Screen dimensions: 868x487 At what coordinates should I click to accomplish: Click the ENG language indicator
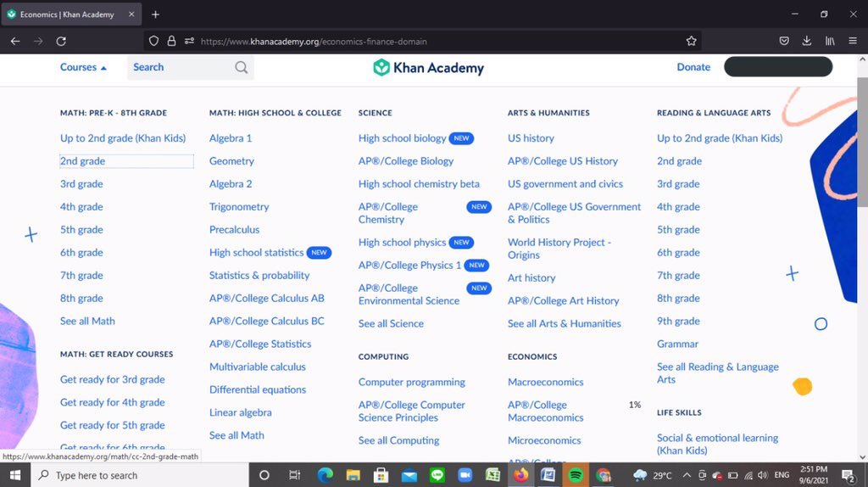coord(782,475)
